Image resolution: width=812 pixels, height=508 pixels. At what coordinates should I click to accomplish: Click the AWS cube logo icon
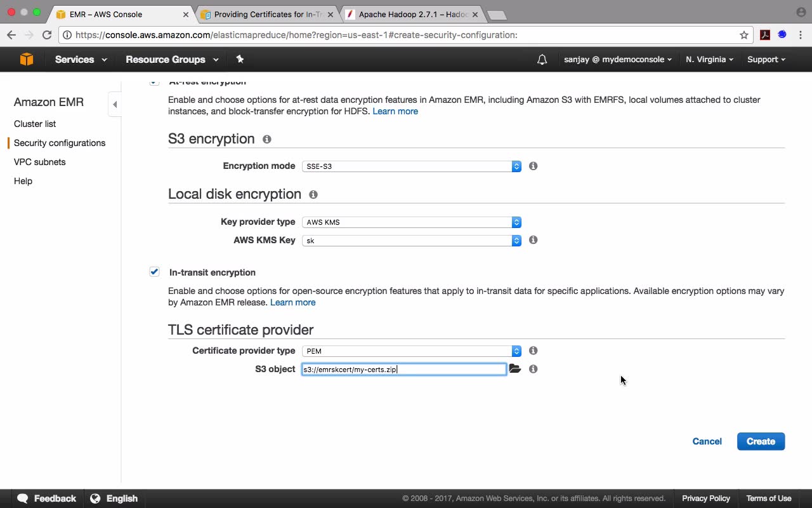click(x=26, y=59)
